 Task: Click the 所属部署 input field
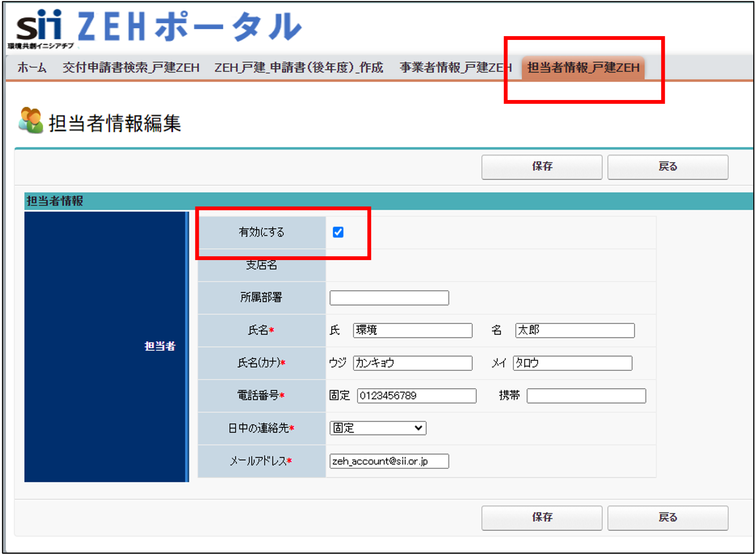[389, 298]
